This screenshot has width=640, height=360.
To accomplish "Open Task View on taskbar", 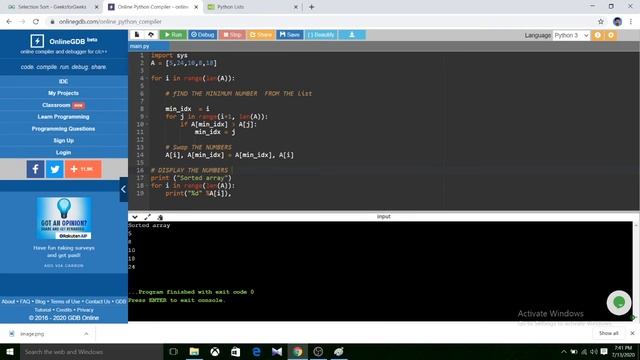I will (x=173, y=351).
